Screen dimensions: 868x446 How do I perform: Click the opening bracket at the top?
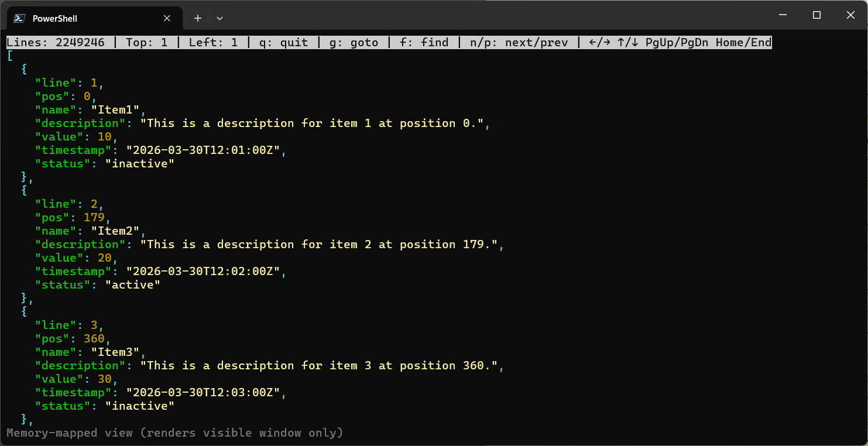(9, 55)
